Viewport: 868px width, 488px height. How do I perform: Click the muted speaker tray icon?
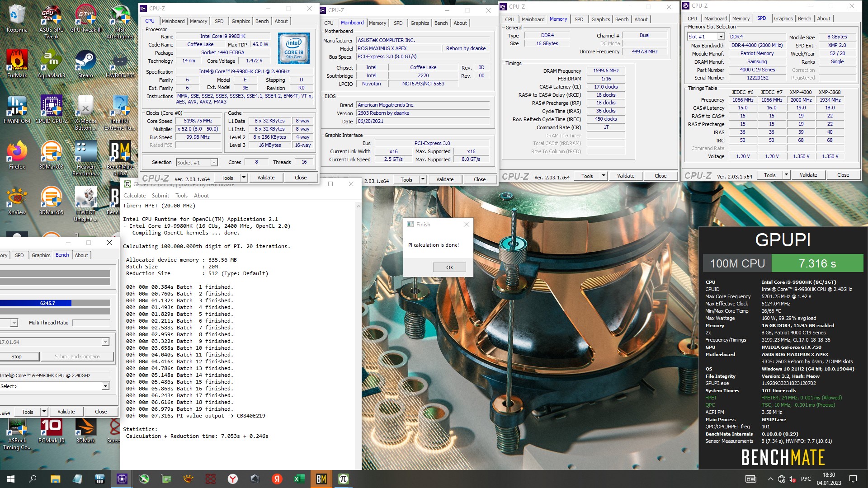793,479
